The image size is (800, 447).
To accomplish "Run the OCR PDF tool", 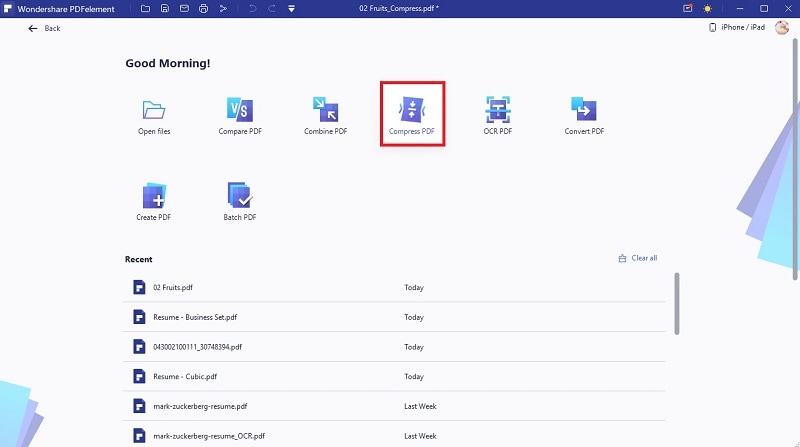I will tap(497, 116).
